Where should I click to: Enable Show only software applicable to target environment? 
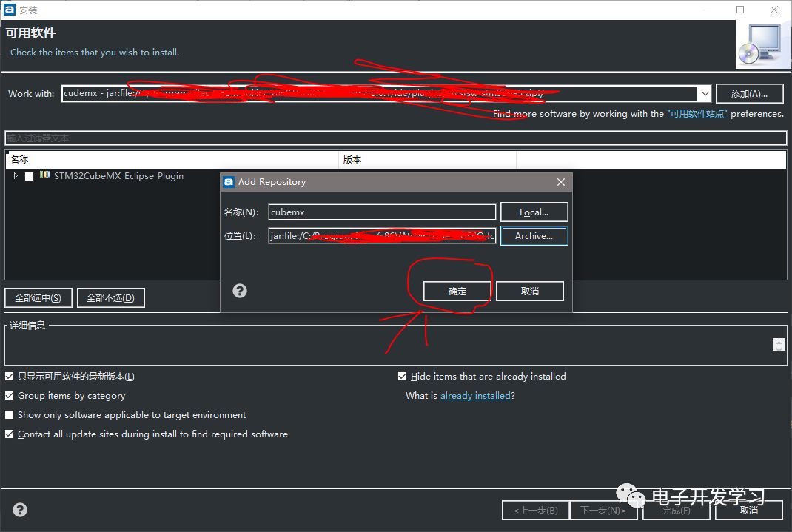[x=9, y=414]
